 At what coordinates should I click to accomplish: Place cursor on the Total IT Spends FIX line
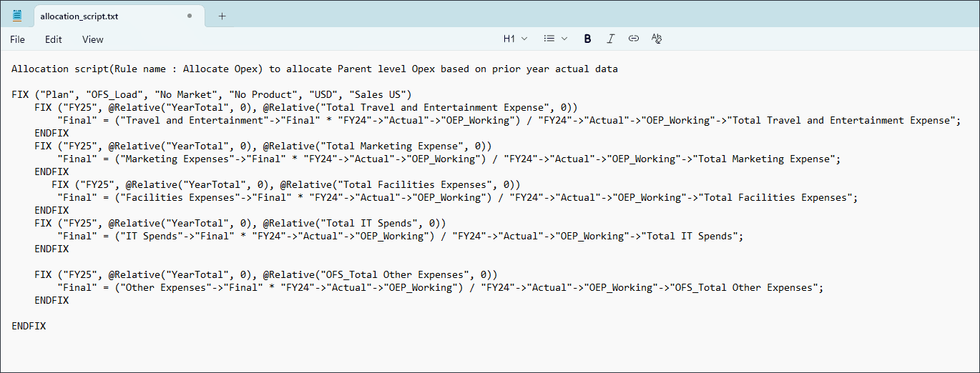(x=240, y=223)
